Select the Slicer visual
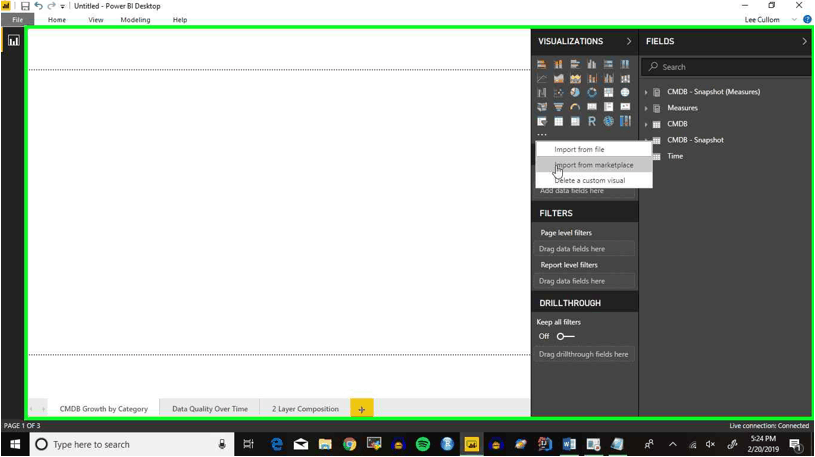 point(542,121)
